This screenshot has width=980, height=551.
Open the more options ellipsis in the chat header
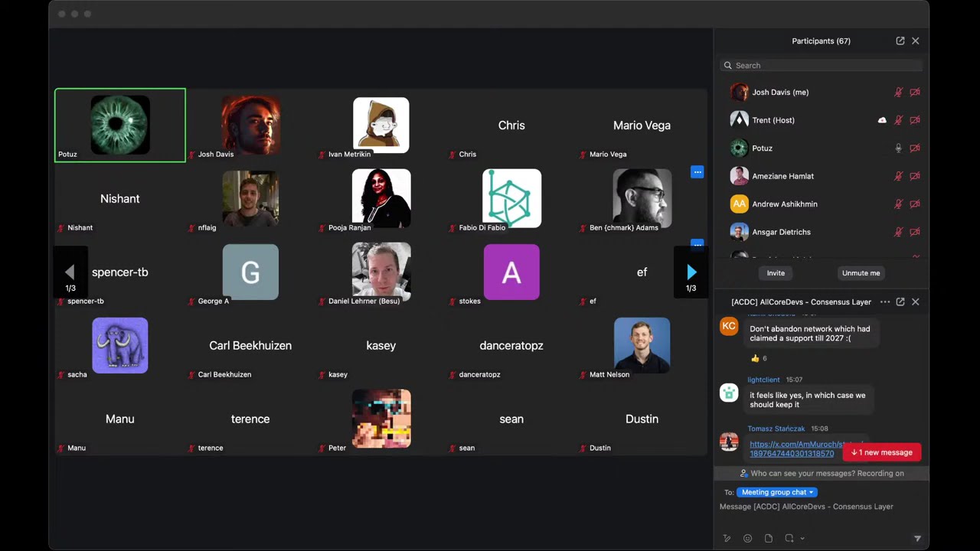point(885,302)
